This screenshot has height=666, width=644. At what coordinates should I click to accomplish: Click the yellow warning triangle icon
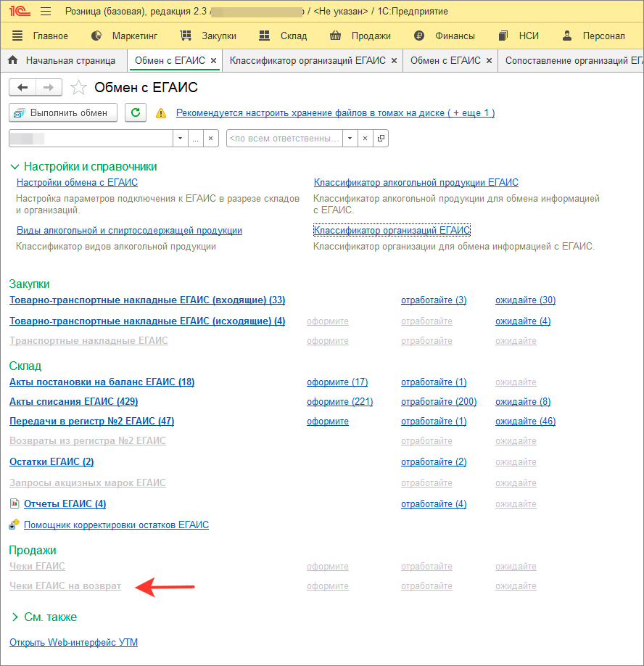[161, 113]
